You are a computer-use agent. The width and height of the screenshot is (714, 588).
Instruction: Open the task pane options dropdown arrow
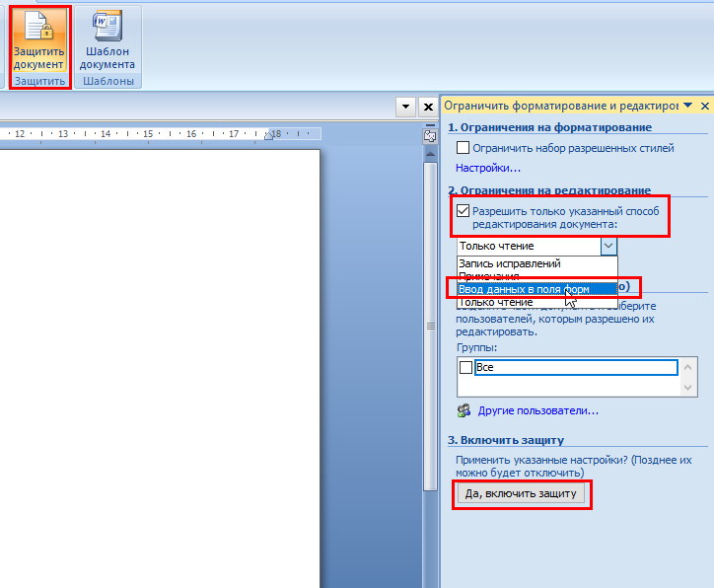(688, 106)
